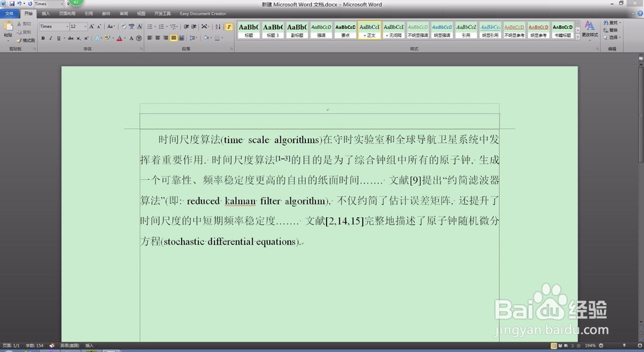Cut the selection with 剪切
Image resolution: width=644 pixels, height=352 pixels.
[x=24, y=24]
